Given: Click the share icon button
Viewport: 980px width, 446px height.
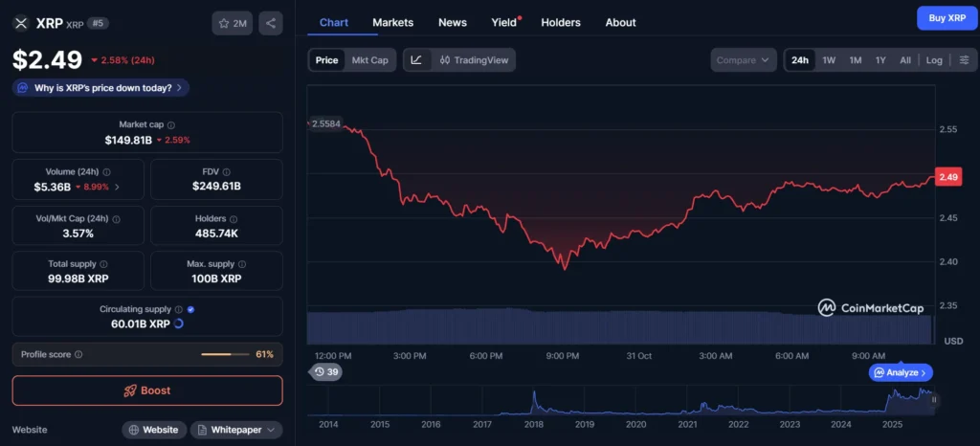Looking at the screenshot, I should (x=271, y=23).
